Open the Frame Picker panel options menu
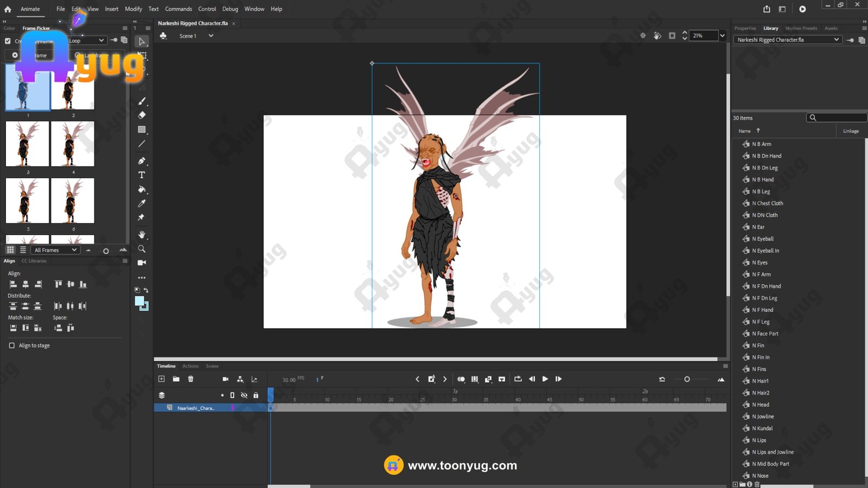This screenshot has width=868, height=488. pyautogui.click(x=125, y=28)
